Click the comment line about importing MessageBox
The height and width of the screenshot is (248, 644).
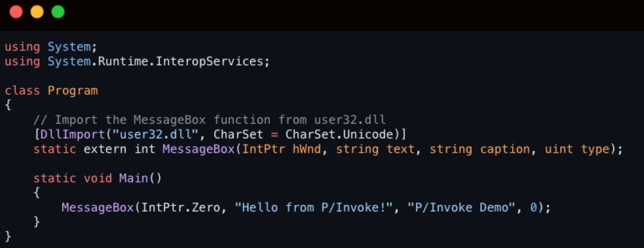(209, 120)
